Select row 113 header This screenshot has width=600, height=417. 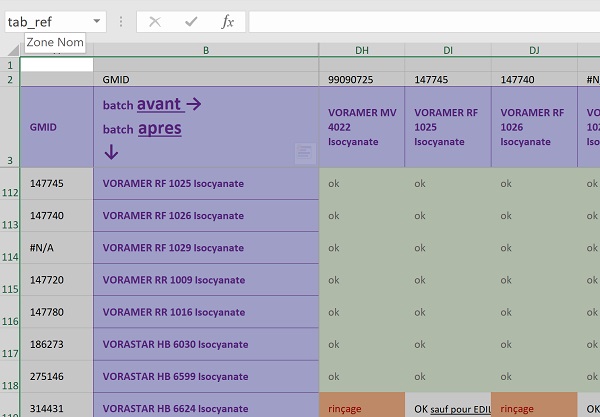tap(10, 216)
